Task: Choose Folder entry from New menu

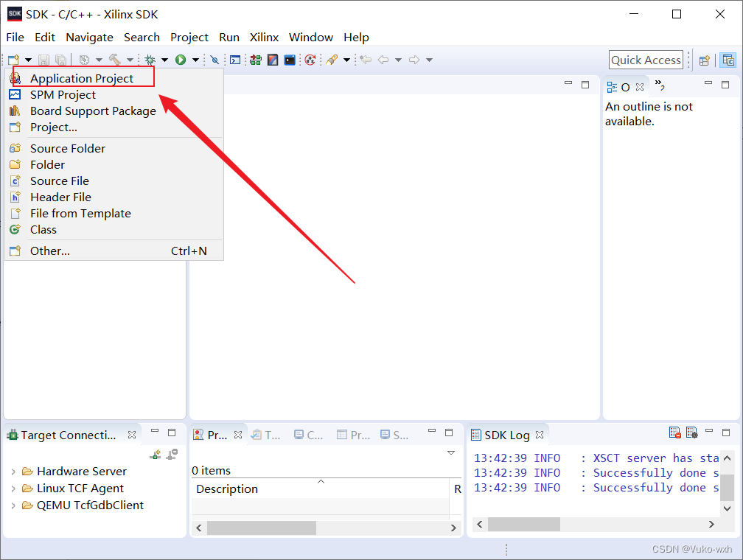Action: pos(114,164)
